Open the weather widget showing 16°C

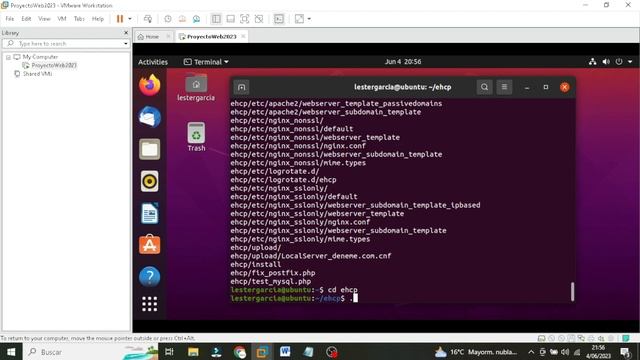pyautogui.click(x=476, y=352)
